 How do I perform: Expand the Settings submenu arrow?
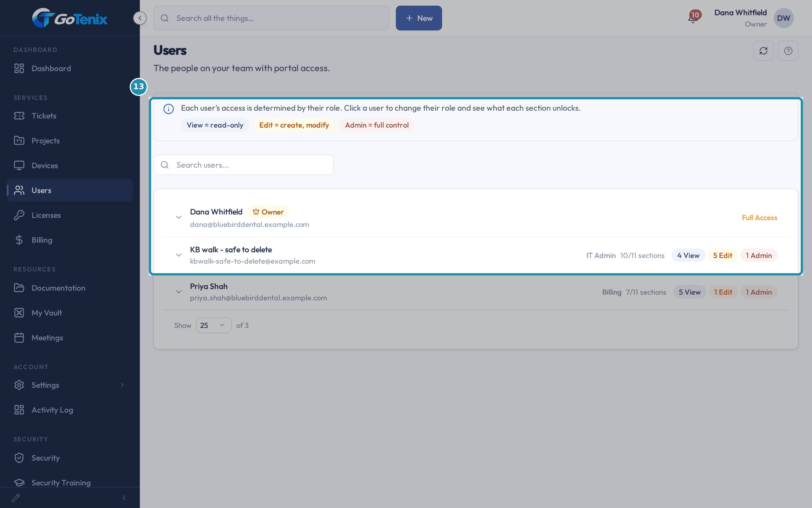tap(122, 385)
